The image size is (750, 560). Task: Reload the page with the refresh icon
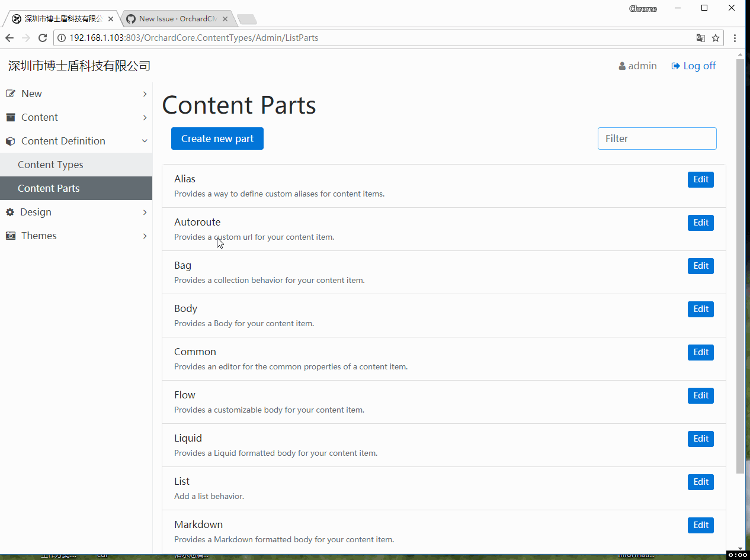pyautogui.click(x=43, y=38)
